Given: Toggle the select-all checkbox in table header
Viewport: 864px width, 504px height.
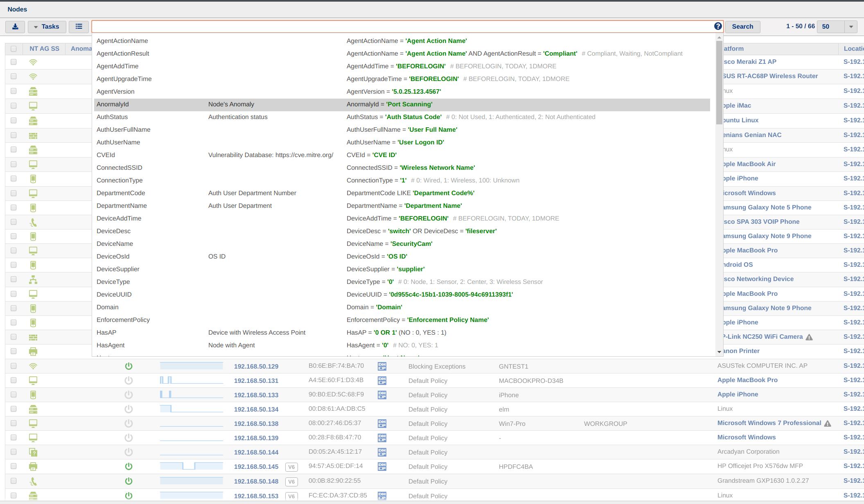Looking at the screenshot, I should pyautogui.click(x=14, y=49).
